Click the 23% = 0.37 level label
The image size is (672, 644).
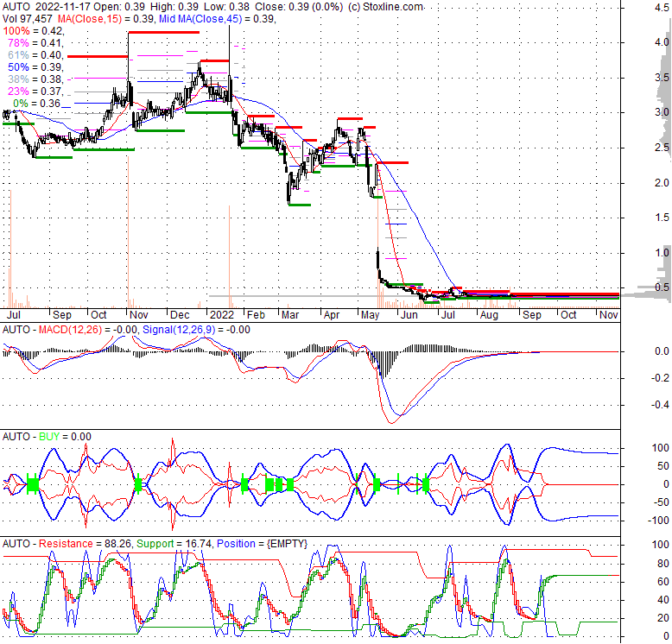click(x=35, y=92)
